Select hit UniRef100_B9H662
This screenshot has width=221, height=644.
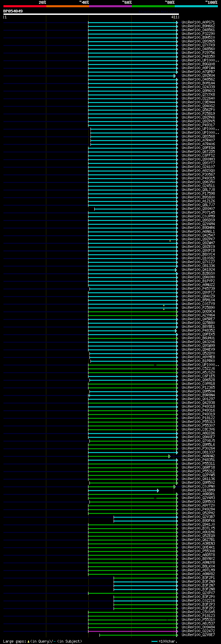[x=198, y=26]
